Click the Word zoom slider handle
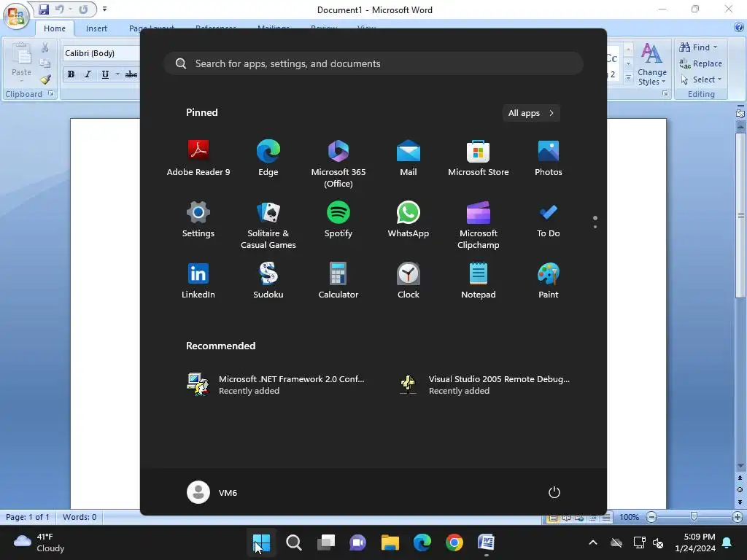This screenshot has width=747, height=560. [x=694, y=517]
